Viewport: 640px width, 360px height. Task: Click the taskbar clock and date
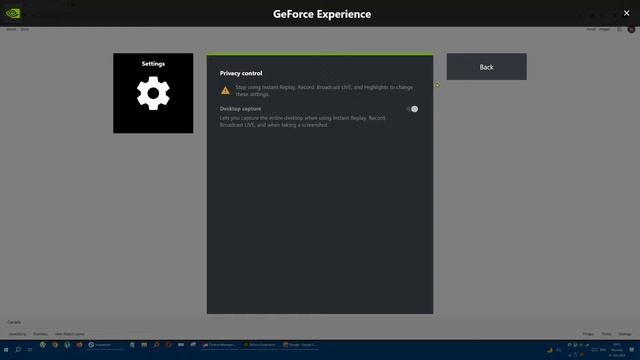[617, 350]
